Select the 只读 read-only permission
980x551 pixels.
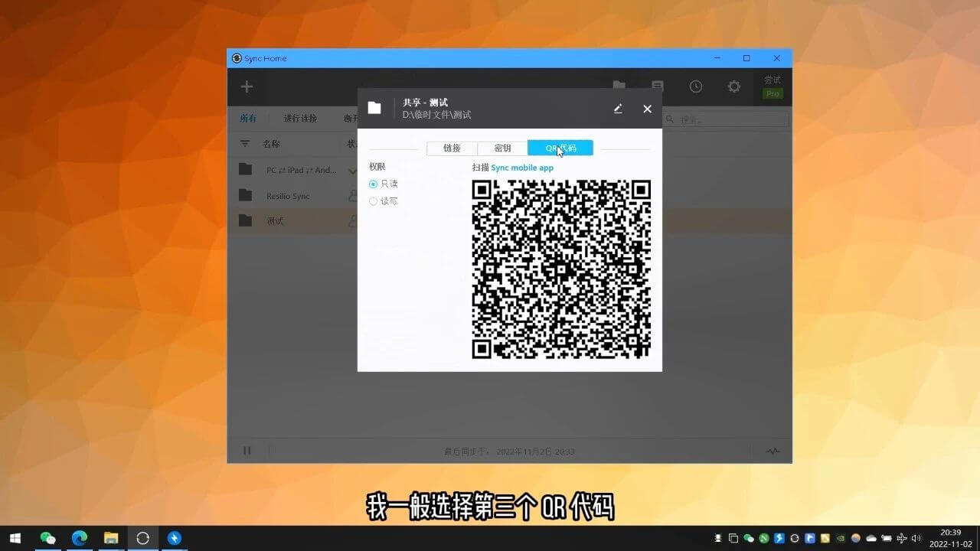374,184
